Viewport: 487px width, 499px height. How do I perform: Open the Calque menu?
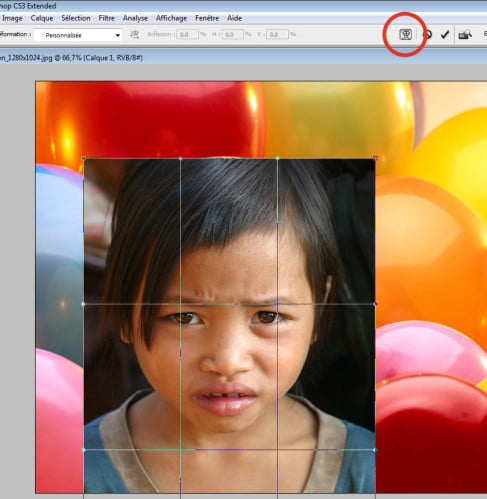tap(42, 18)
